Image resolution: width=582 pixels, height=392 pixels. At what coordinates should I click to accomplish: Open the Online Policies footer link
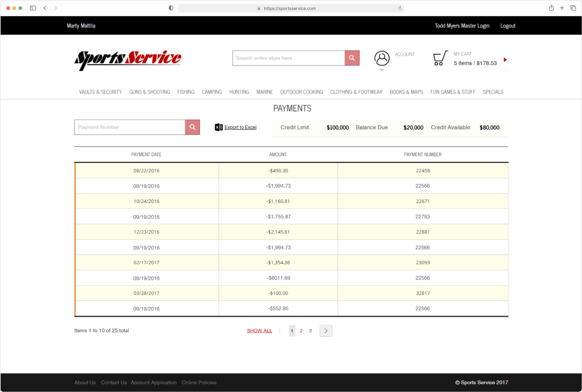[199, 383]
